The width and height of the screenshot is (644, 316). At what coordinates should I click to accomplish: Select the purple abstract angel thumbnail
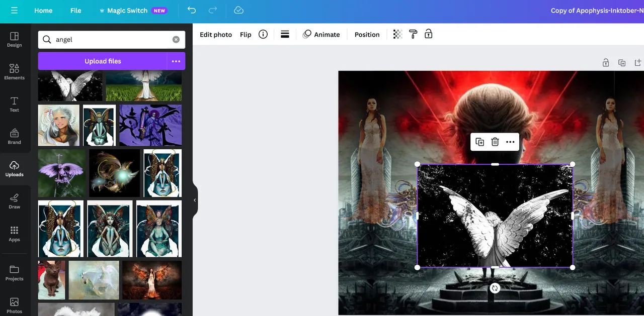tap(150, 125)
